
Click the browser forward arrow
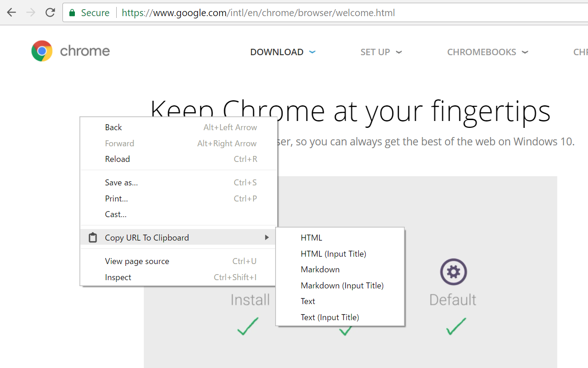click(31, 13)
